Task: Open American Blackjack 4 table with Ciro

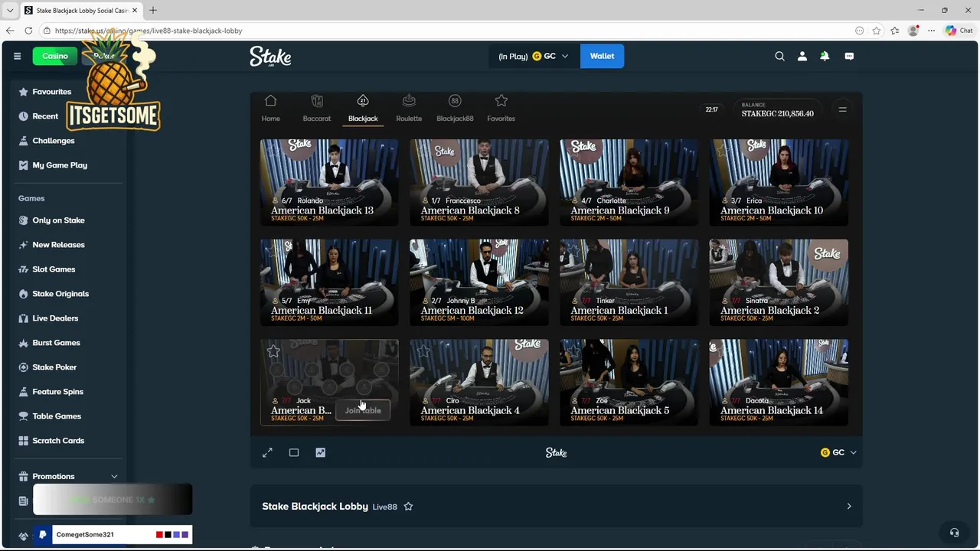Action: pyautogui.click(x=479, y=383)
